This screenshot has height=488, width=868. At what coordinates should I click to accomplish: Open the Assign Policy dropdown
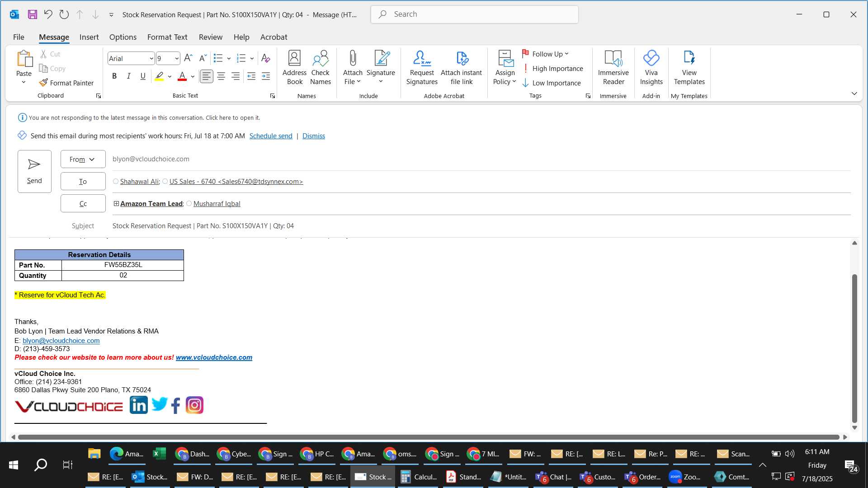click(505, 67)
